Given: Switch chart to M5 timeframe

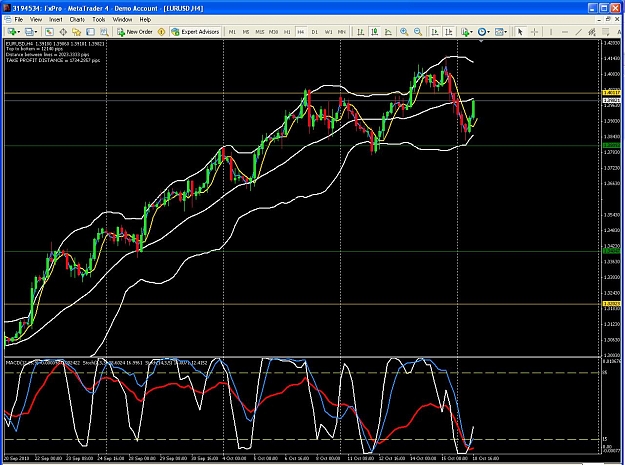Looking at the screenshot, I should 246,32.
